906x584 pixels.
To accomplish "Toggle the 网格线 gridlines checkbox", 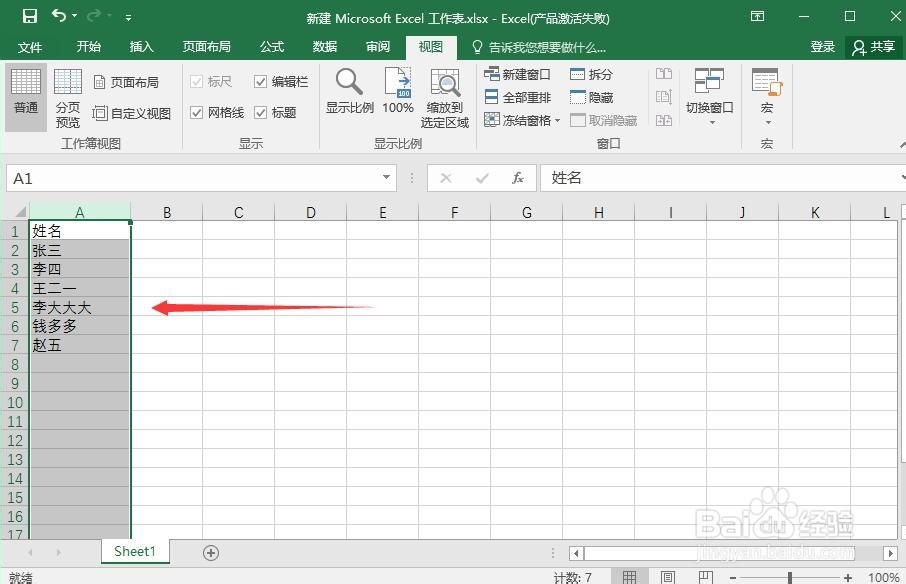I will coord(196,113).
